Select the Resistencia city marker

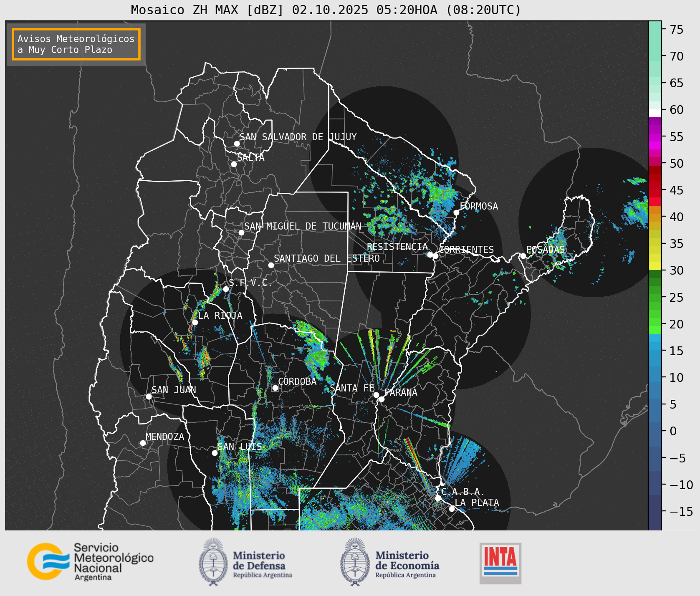click(x=430, y=255)
